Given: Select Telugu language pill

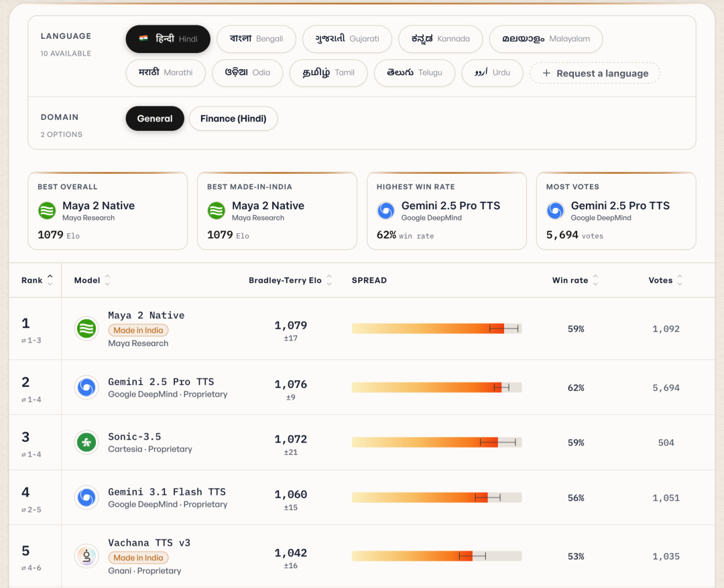Looking at the screenshot, I should point(415,72).
